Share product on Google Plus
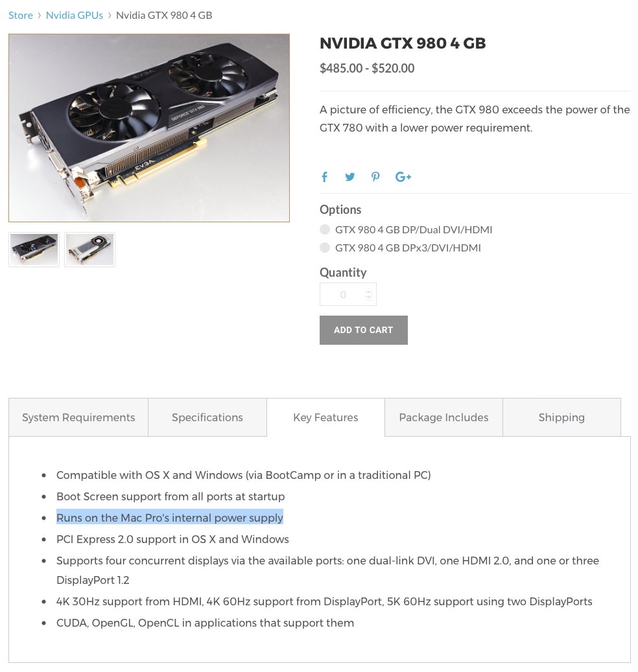This screenshot has width=638, height=672. point(403,177)
